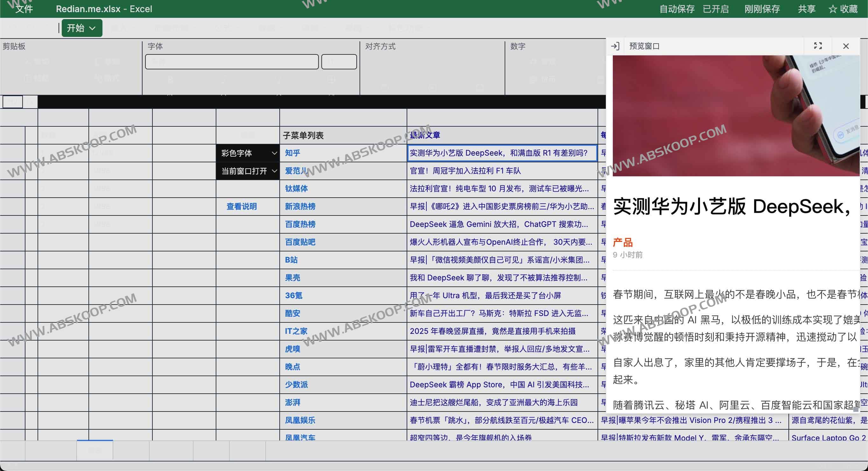Close the 预览窗口 panel
The image size is (868, 471).
point(846,46)
